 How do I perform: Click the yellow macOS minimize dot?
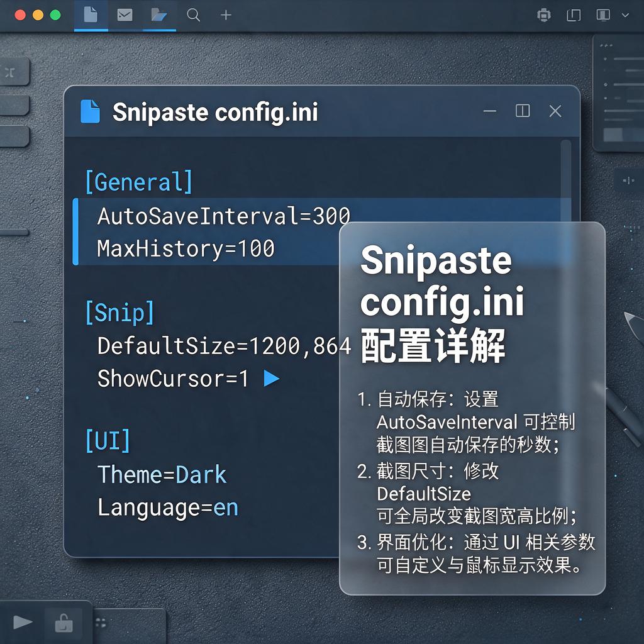coord(38,15)
